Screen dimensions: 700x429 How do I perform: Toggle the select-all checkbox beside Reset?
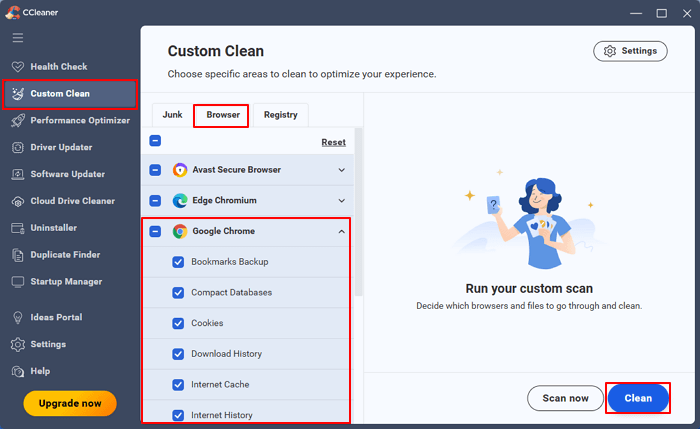click(x=155, y=141)
